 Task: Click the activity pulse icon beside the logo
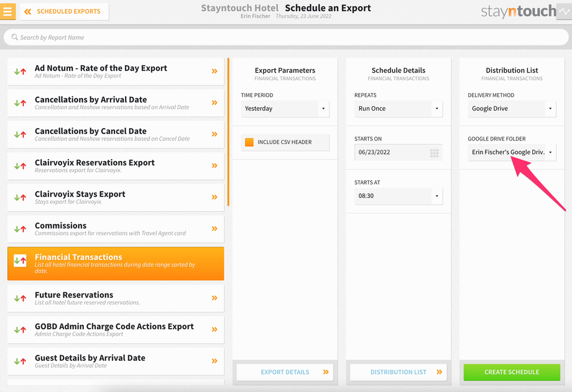point(565,11)
